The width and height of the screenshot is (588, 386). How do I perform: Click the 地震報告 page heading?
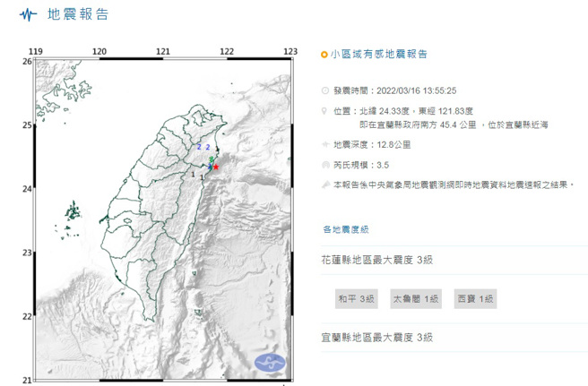(x=78, y=14)
